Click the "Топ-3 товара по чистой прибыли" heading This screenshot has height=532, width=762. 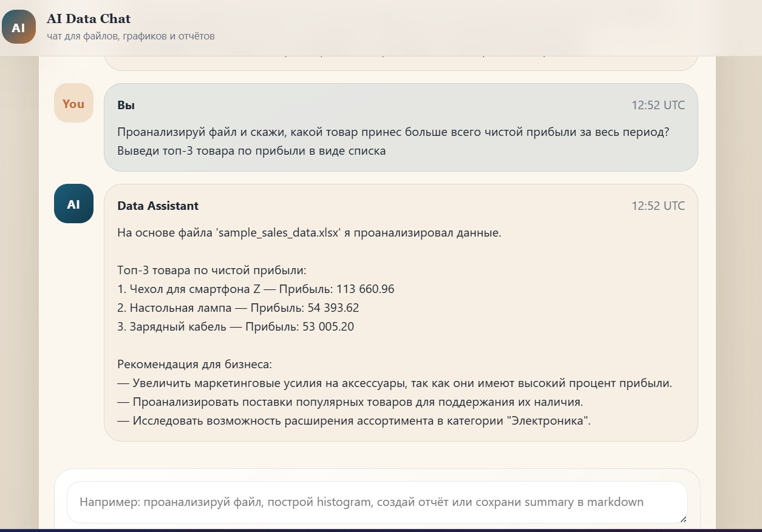212,271
